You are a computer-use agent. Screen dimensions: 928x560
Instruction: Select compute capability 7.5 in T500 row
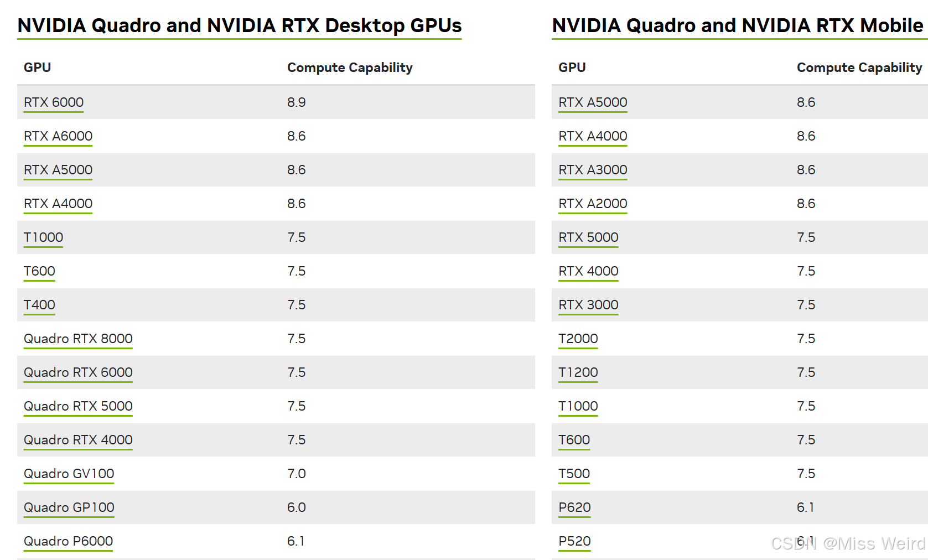click(806, 474)
